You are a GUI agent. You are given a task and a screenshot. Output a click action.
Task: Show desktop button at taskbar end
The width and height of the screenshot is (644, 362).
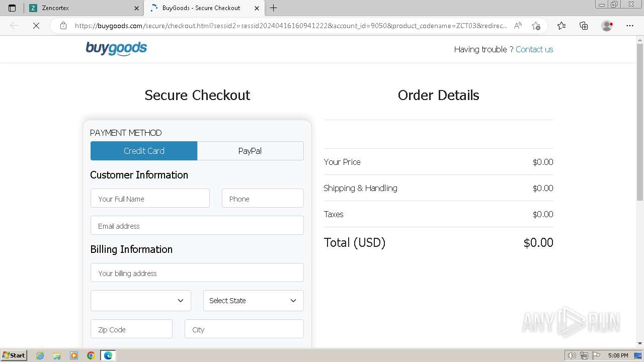click(639, 355)
